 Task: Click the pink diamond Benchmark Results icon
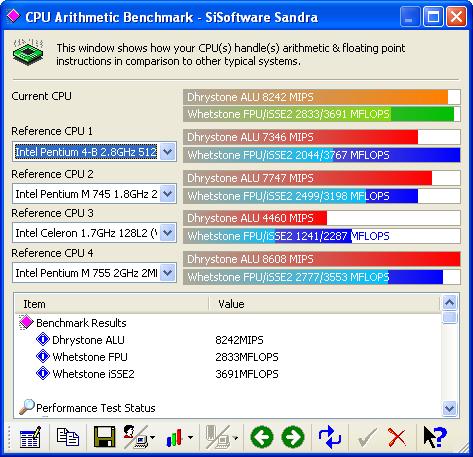(x=26, y=322)
